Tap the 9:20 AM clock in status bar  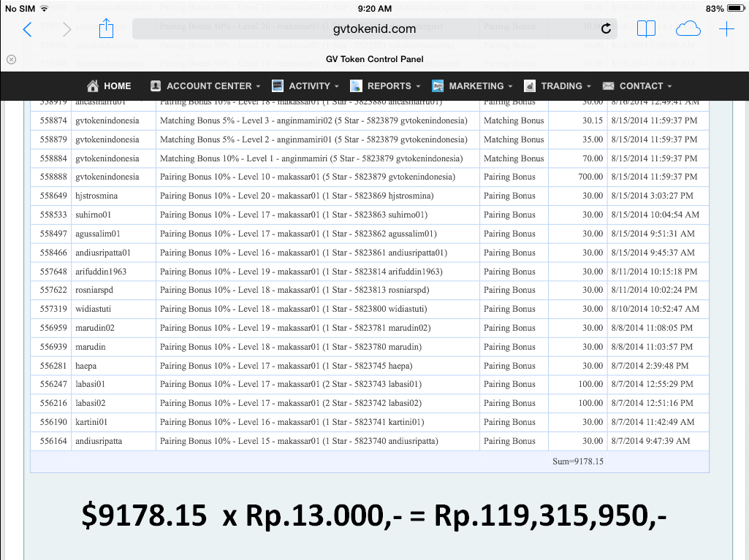374,9
